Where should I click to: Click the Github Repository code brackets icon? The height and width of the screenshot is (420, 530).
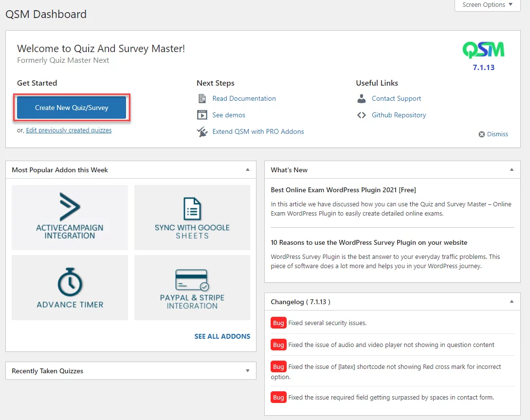pos(361,115)
